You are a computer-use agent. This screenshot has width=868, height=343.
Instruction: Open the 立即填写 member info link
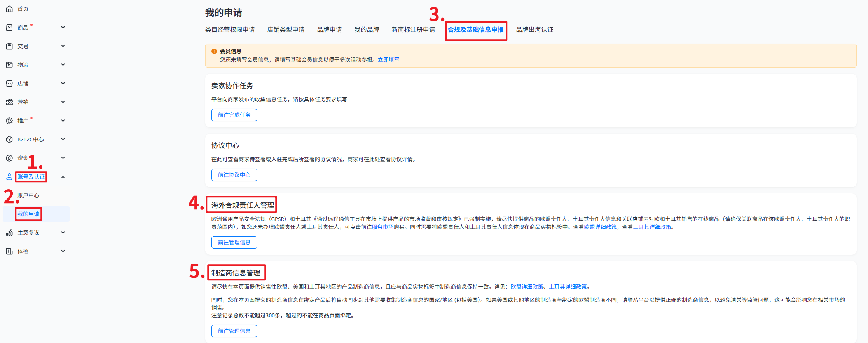pyautogui.click(x=388, y=60)
